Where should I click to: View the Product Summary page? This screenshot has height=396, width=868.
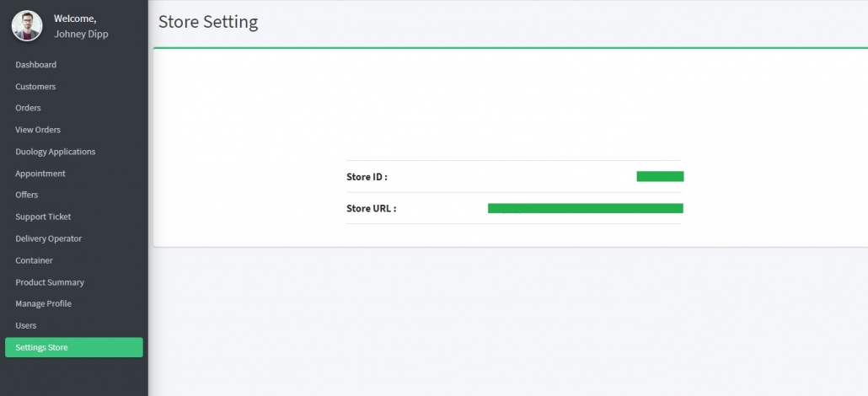tap(50, 282)
